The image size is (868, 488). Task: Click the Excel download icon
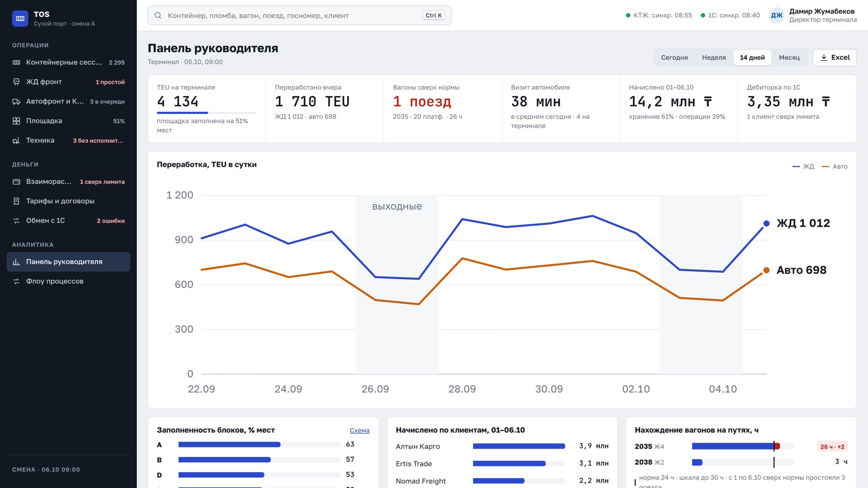(x=824, y=57)
